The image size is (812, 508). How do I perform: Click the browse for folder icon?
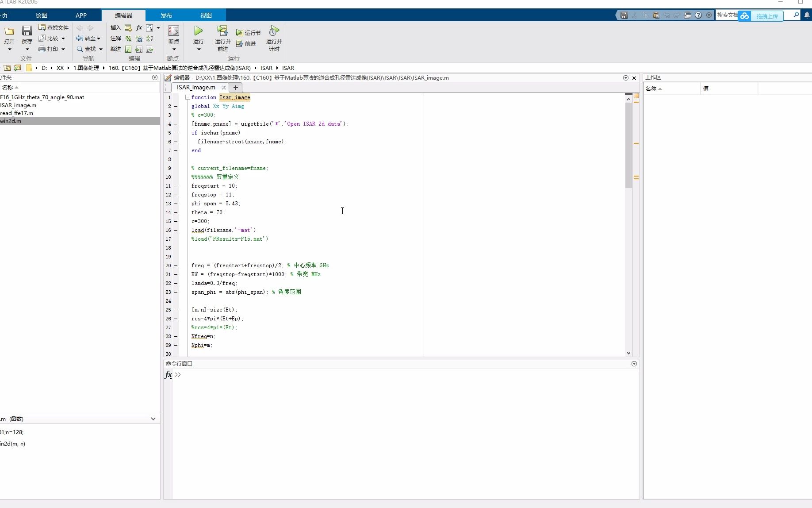pos(17,68)
